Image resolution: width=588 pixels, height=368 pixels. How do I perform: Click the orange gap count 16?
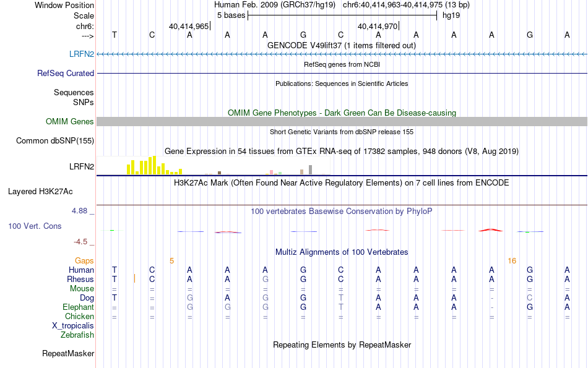point(512,261)
